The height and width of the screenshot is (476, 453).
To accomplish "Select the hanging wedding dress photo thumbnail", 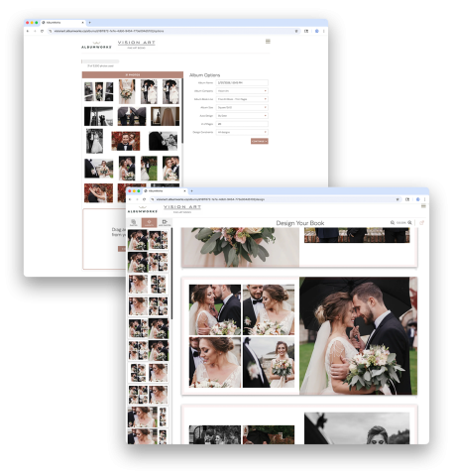I will [x=166, y=116].
